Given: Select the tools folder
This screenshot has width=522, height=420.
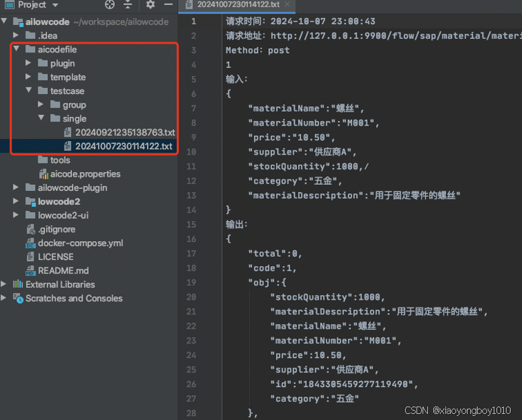Looking at the screenshot, I should coord(60,160).
